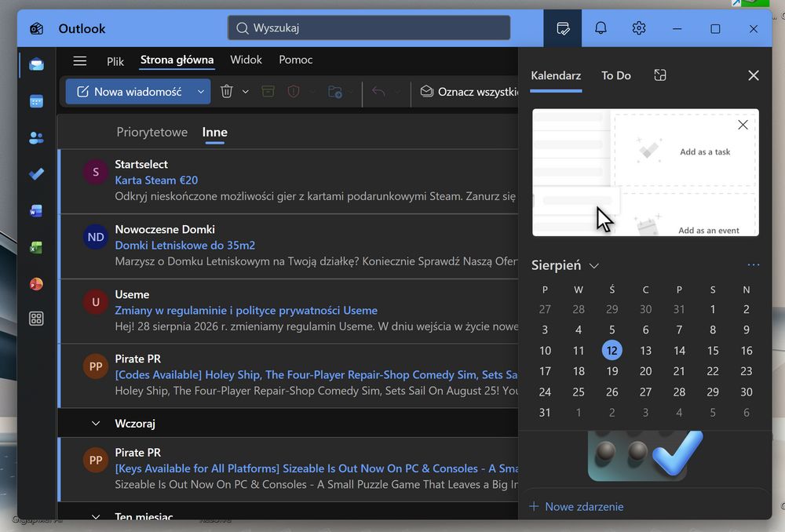Select the Startselect sender avatar S
The image size is (785, 532).
(96, 172)
